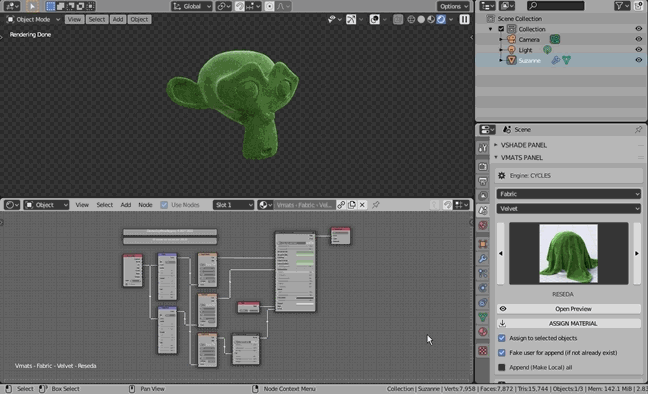
Task: Switch viewport to solid shading
Action: pos(421,19)
